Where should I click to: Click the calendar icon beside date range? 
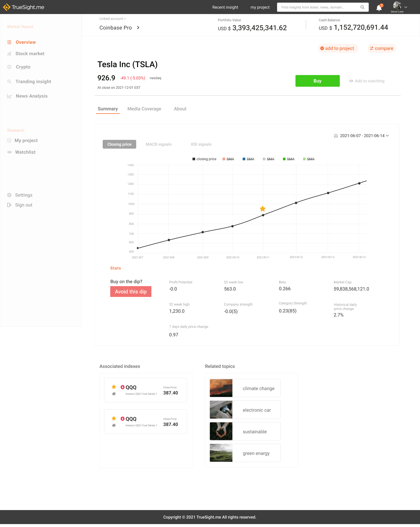tap(336, 136)
